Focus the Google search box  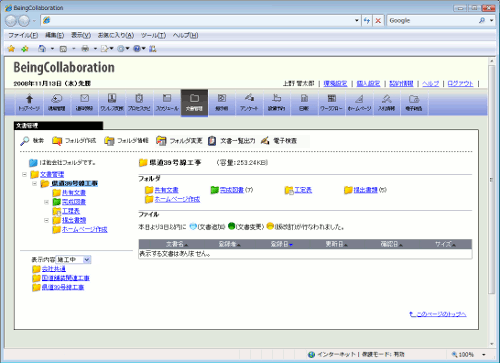pos(432,21)
